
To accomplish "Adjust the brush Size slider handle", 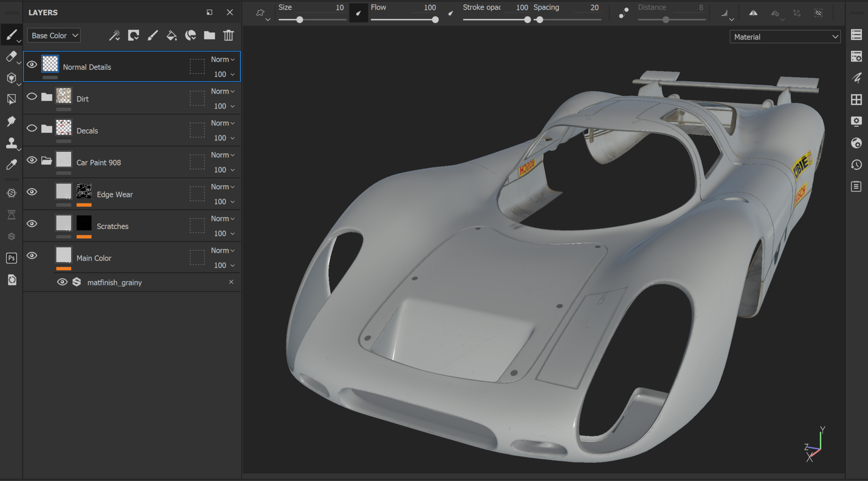I will pos(299,20).
